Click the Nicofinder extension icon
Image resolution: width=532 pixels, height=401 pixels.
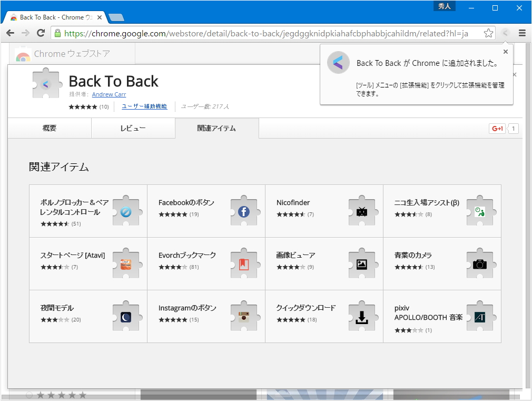pyautogui.click(x=361, y=211)
